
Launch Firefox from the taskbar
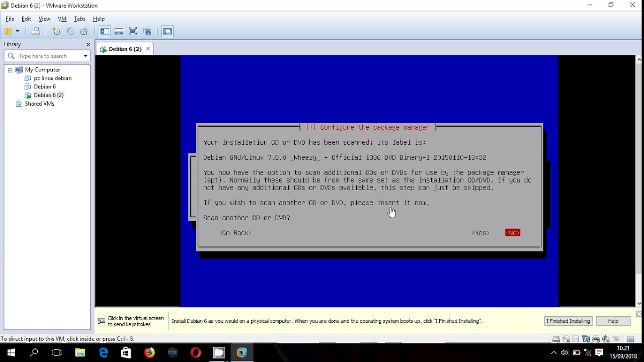(149, 352)
